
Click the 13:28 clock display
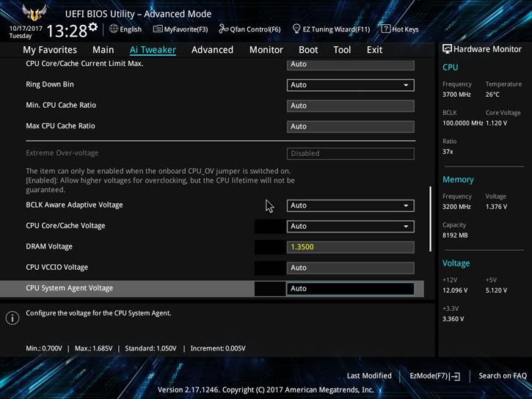coord(67,31)
